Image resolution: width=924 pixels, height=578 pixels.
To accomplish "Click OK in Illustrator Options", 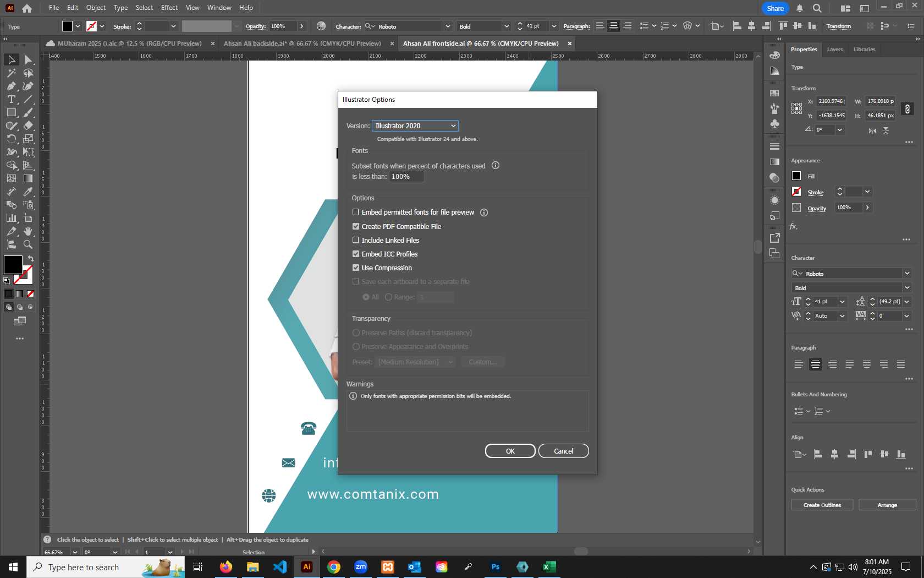I will coord(510,451).
